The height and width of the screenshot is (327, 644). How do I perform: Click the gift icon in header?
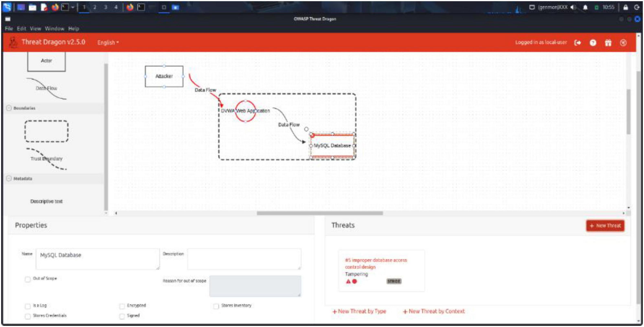coord(608,43)
